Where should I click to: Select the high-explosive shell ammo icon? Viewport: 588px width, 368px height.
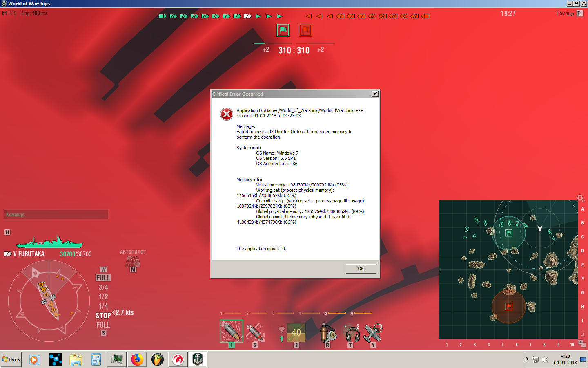[x=231, y=331]
